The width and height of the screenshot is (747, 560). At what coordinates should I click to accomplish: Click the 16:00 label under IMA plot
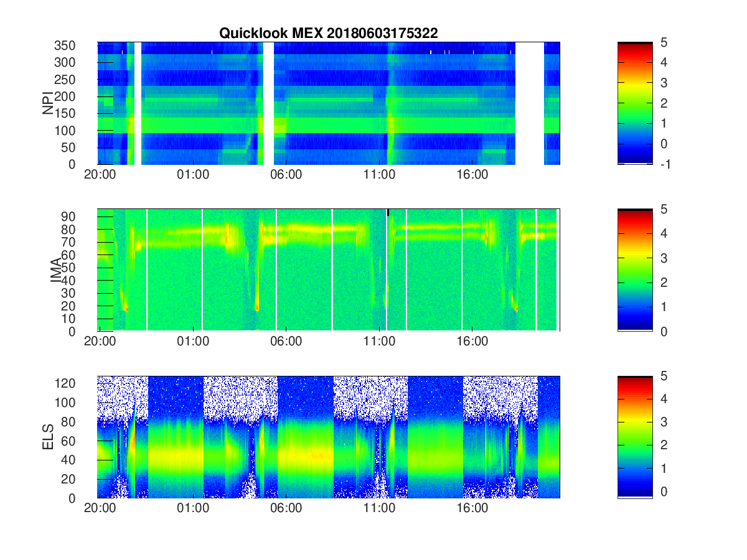coord(472,342)
